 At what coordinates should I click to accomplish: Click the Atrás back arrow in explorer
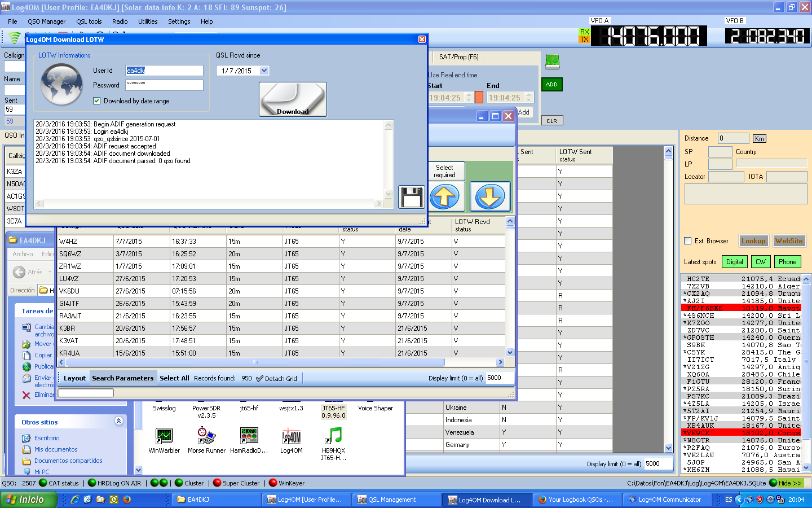pos(19,272)
